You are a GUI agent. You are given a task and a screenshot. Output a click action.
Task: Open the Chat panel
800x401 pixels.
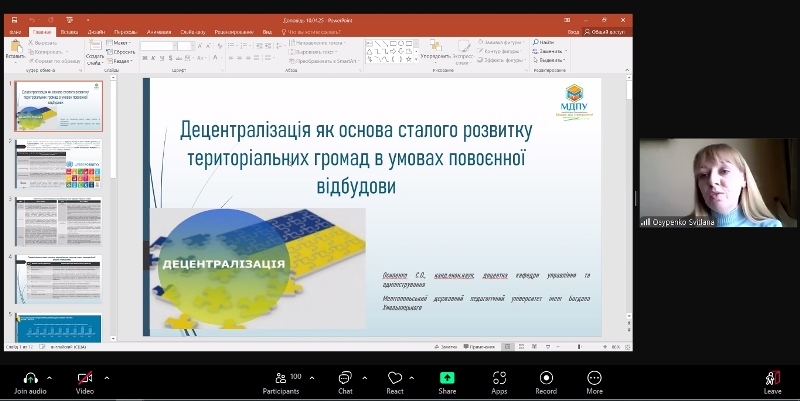point(345,378)
